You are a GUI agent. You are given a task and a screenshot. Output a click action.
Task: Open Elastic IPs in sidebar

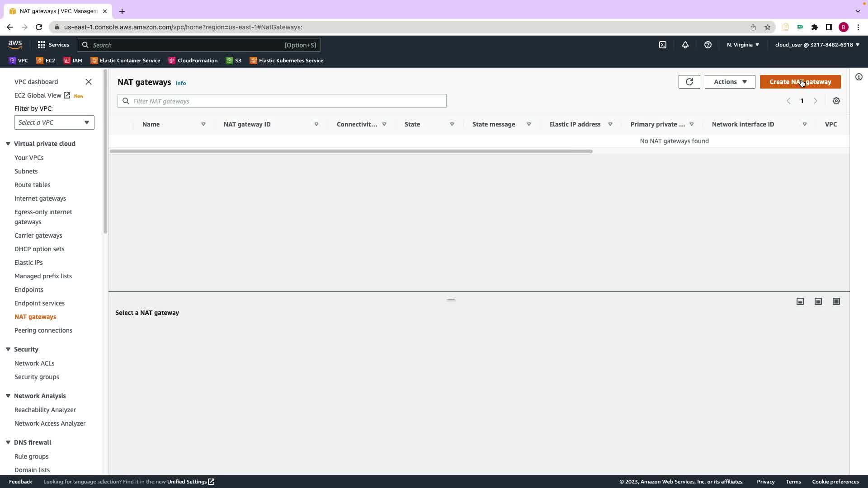[28, 263]
